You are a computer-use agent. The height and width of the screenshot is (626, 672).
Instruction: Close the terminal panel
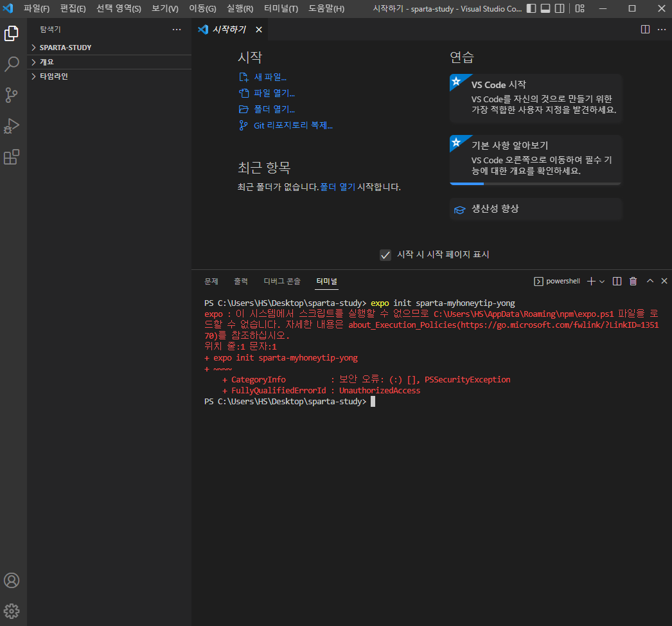pos(664,281)
